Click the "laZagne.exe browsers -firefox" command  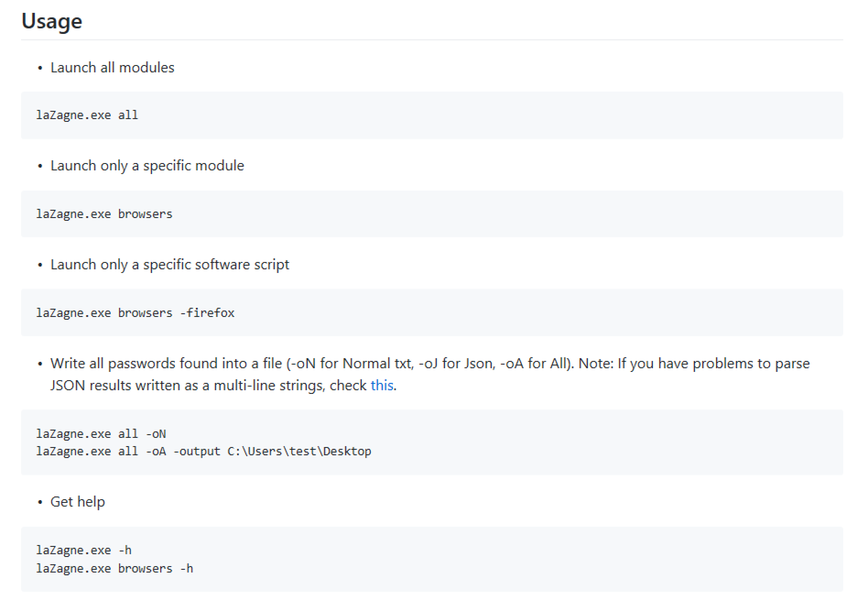tap(136, 313)
